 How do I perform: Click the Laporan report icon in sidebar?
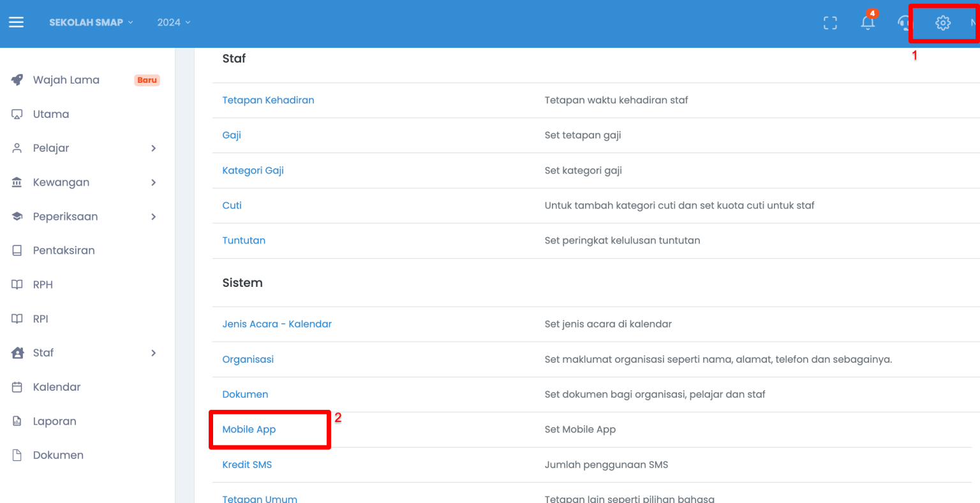(x=17, y=421)
